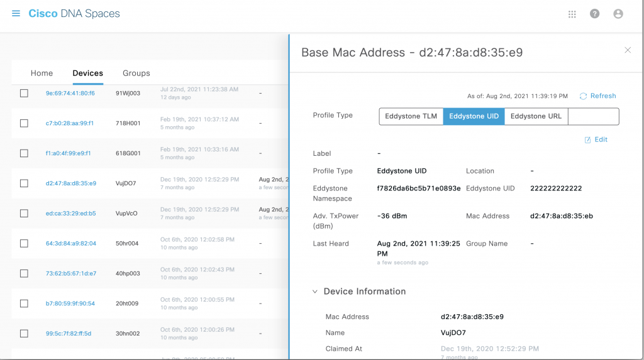Open the hamburger navigation menu
The height and width of the screenshot is (360, 644).
pyautogui.click(x=16, y=14)
